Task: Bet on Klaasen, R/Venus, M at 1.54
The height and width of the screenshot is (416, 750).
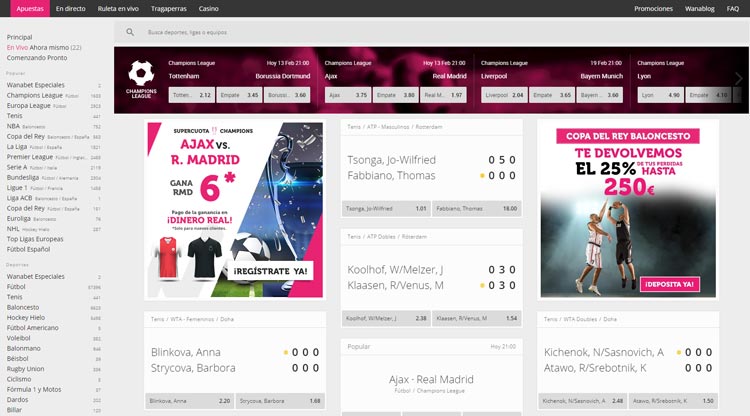Action: coord(476,318)
